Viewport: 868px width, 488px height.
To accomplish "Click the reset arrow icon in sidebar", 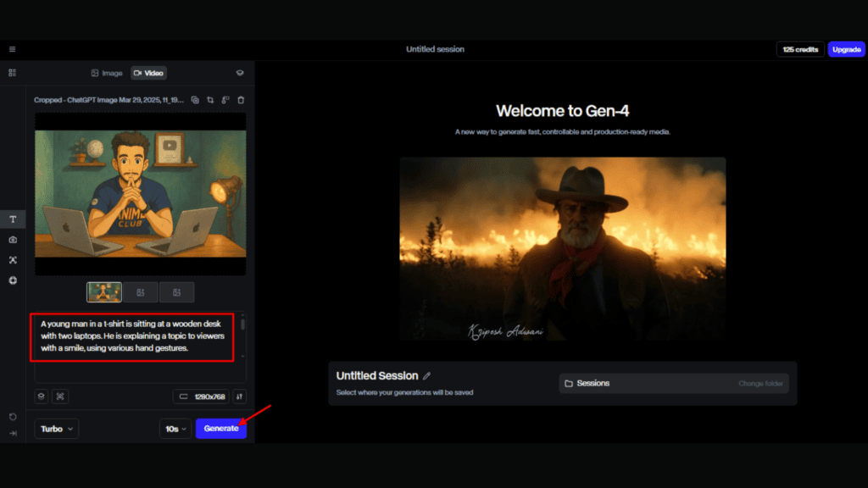I will 13,417.
